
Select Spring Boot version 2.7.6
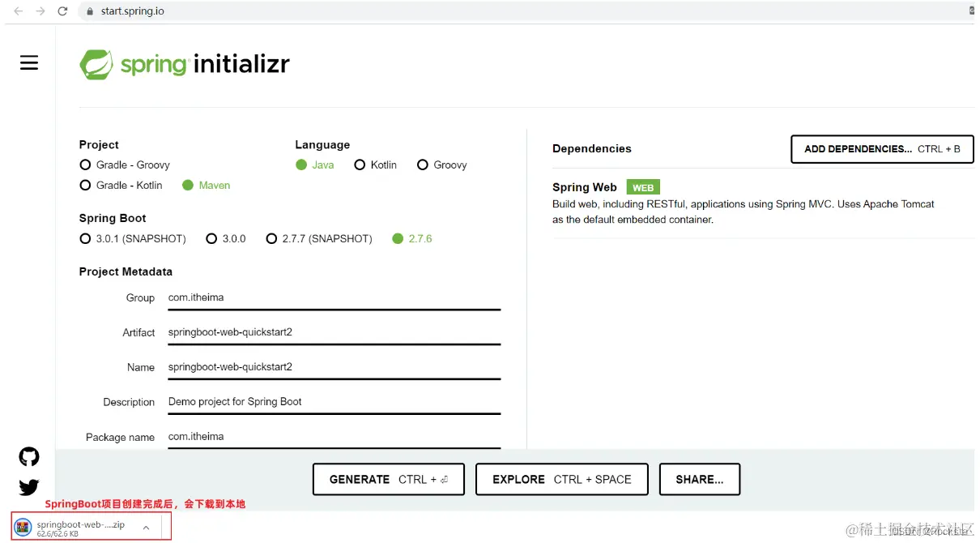click(x=412, y=238)
